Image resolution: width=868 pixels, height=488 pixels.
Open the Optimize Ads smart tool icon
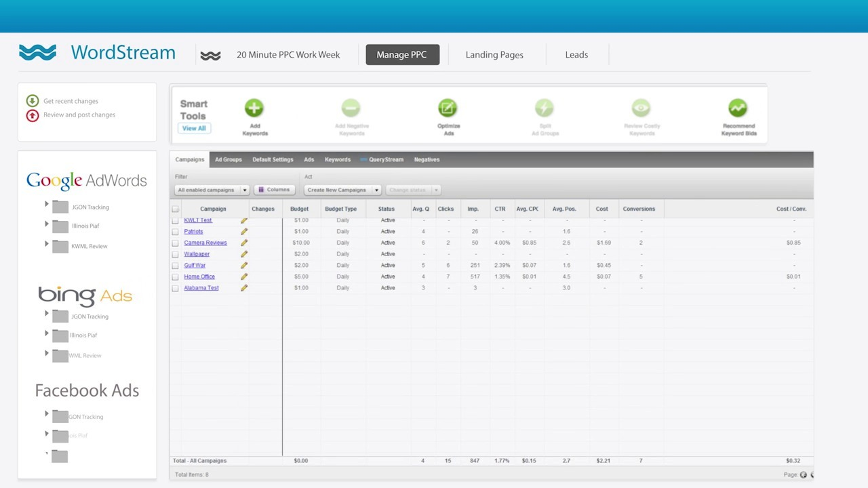coord(448,108)
